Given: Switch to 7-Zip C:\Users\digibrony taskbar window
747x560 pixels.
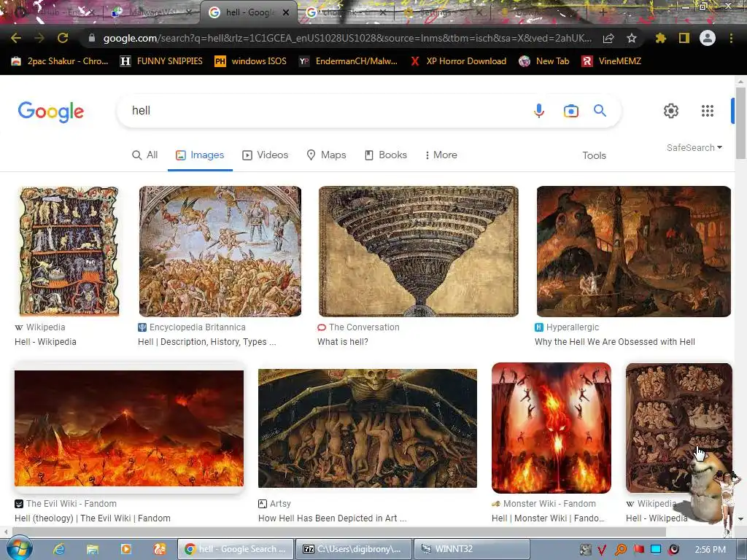Looking at the screenshot, I should point(352,549).
